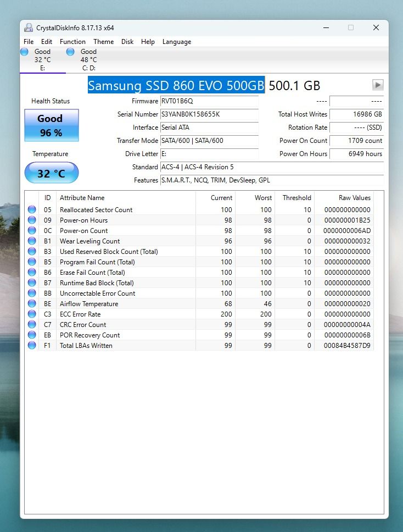The height and width of the screenshot is (532, 403).
Task: Click status orb of CRC Error Count row
Action: click(x=32, y=324)
